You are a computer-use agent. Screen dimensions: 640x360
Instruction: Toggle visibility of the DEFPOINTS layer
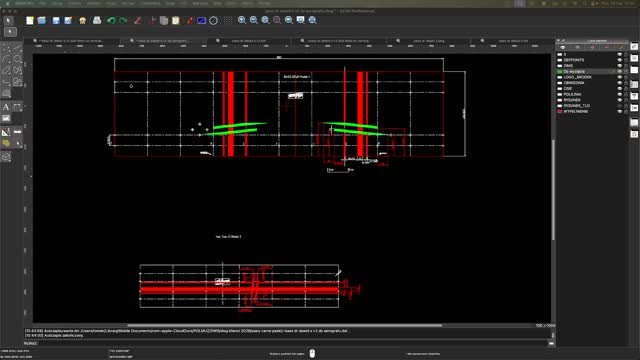[x=620, y=60]
